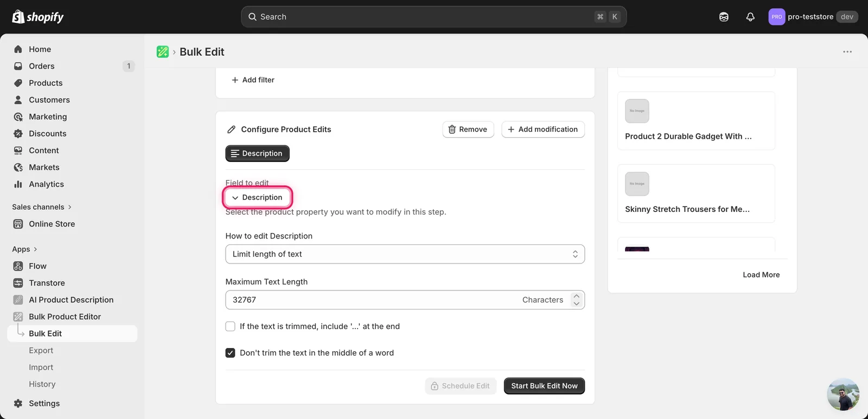
Task: Select the Description modification tab
Action: pyautogui.click(x=257, y=153)
